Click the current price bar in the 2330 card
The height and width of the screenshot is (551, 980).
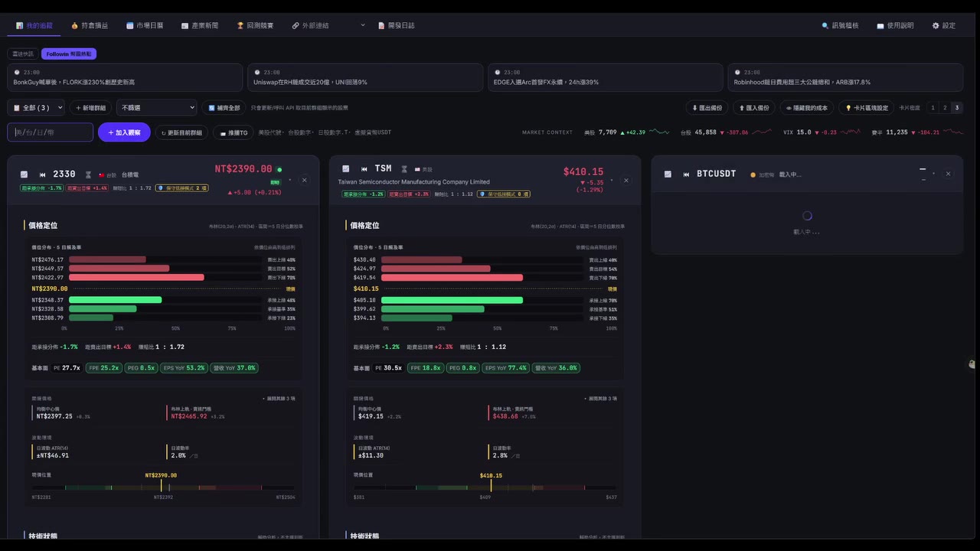tap(163, 289)
